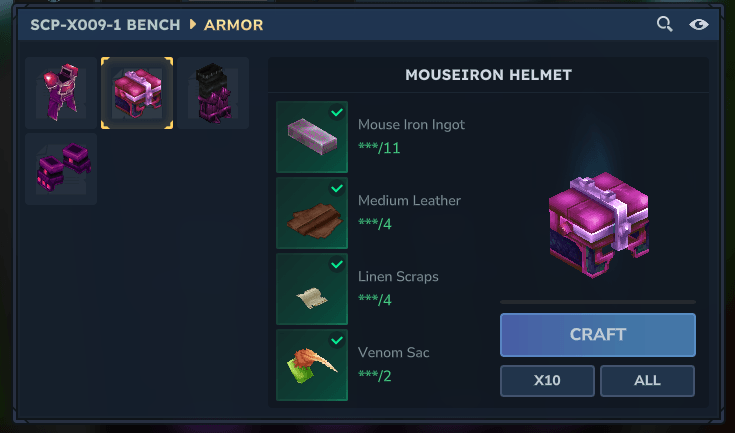
Task: Select the Mouseiron boots recipe
Action: (x=61, y=169)
